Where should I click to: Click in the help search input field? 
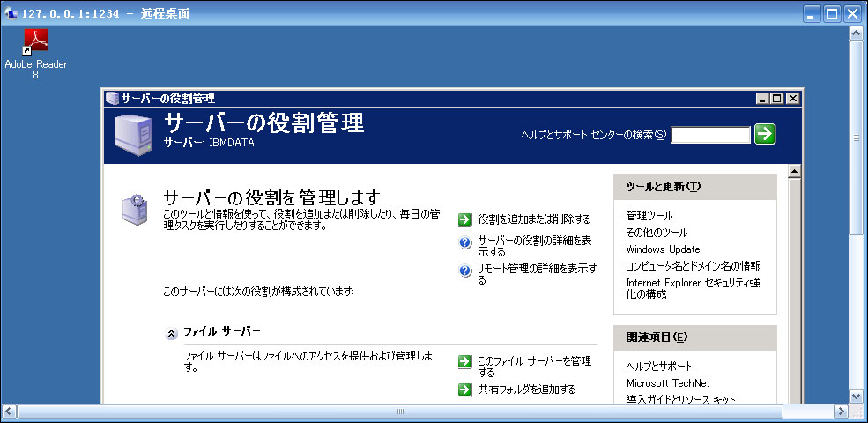pyautogui.click(x=710, y=135)
